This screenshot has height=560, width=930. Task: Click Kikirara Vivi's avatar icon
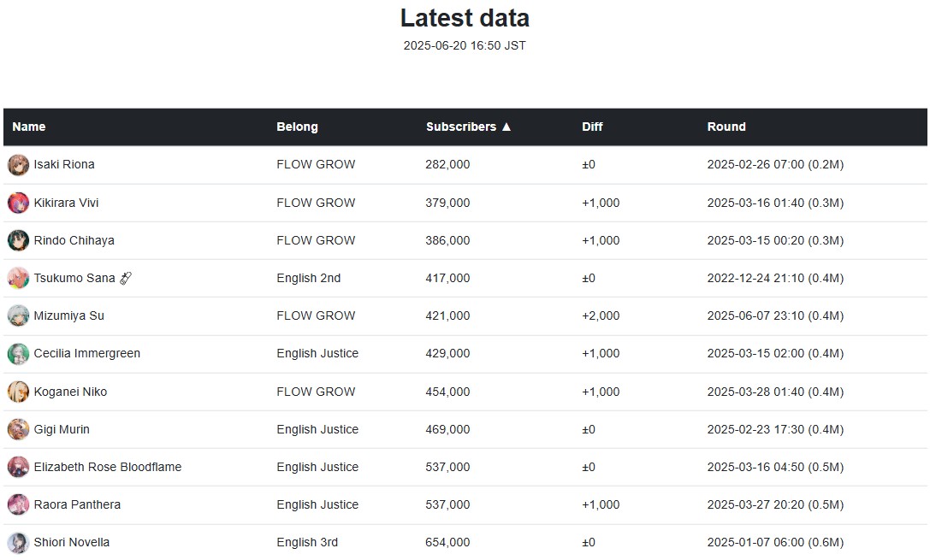coord(18,203)
